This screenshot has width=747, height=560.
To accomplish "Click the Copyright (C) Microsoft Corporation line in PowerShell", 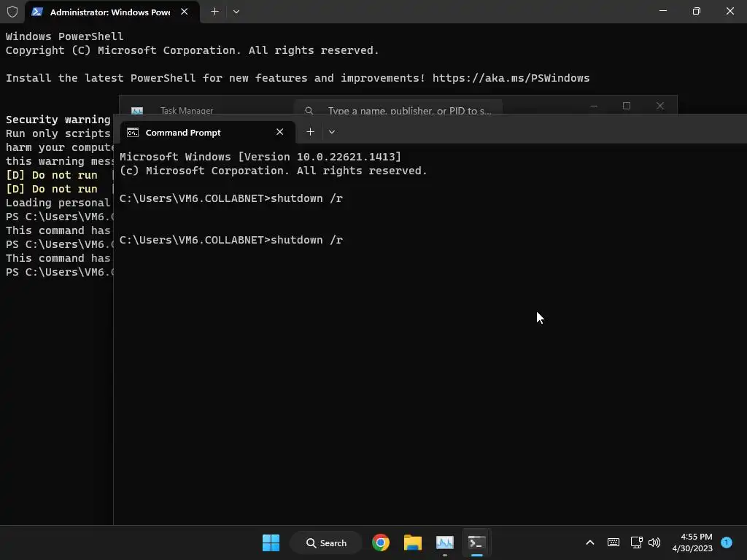I will 192,50.
